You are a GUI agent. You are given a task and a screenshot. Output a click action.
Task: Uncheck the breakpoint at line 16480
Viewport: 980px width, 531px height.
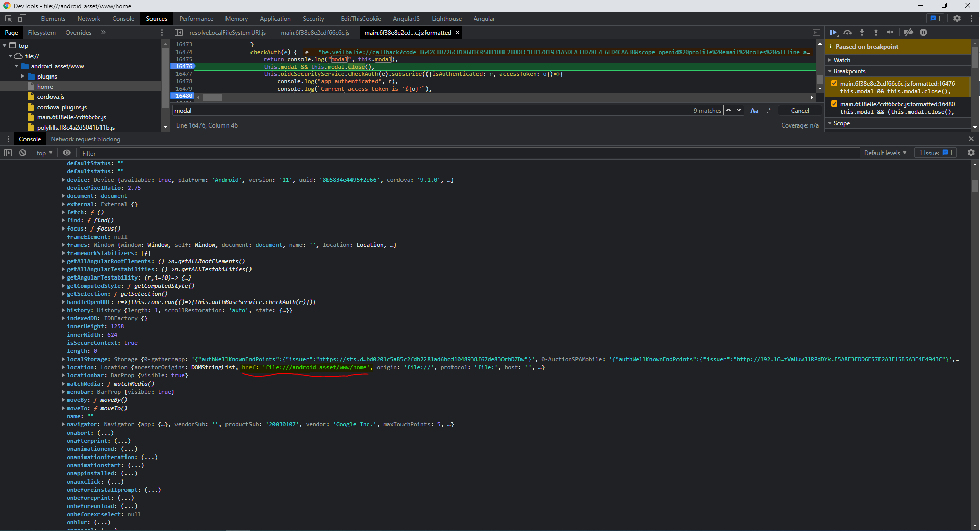834,104
